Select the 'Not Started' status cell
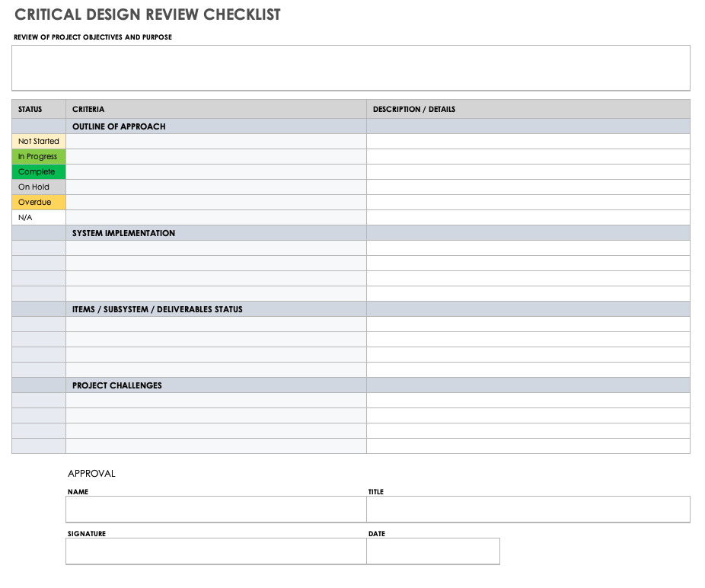This screenshot has height=588, width=705. tap(37, 141)
